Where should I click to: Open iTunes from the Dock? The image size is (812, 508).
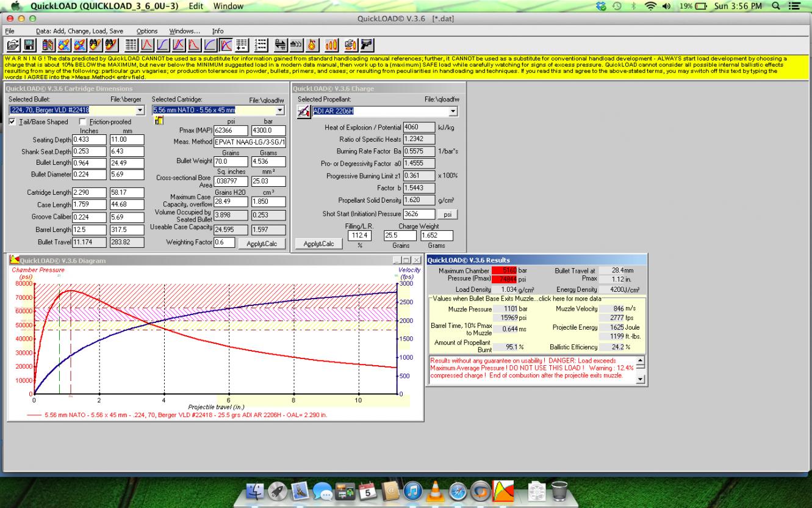click(413, 491)
